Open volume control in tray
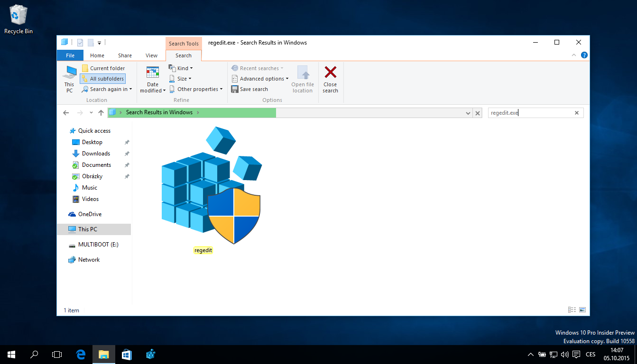This screenshot has height=364, width=637. click(x=564, y=354)
